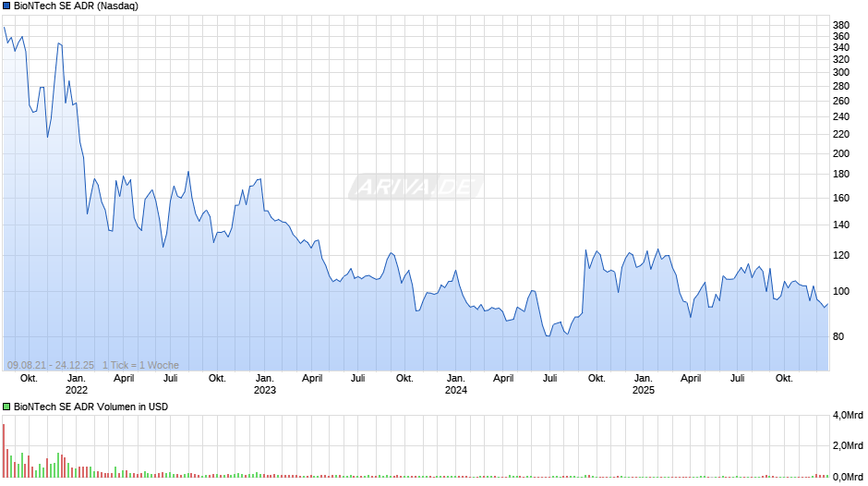The height and width of the screenshot is (486, 868).
Task: Click the 4,0Mrd volume axis label
Action: coord(848,416)
